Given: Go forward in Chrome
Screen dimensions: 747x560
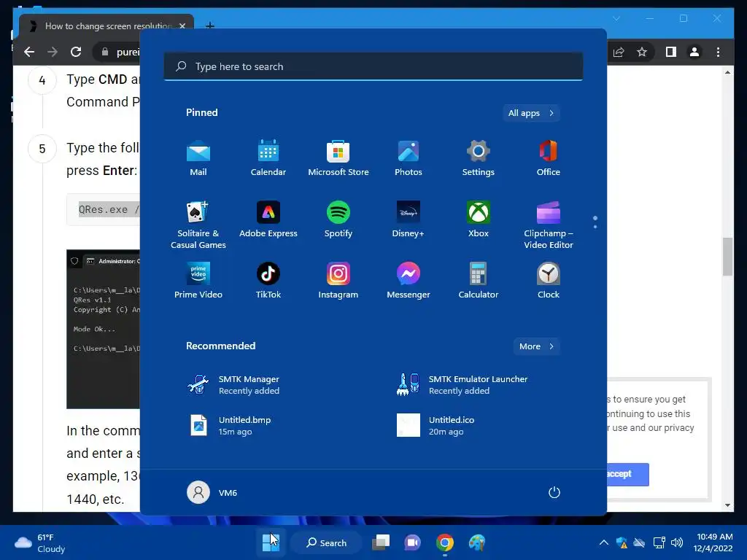Looking at the screenshot, I should 53,52.
